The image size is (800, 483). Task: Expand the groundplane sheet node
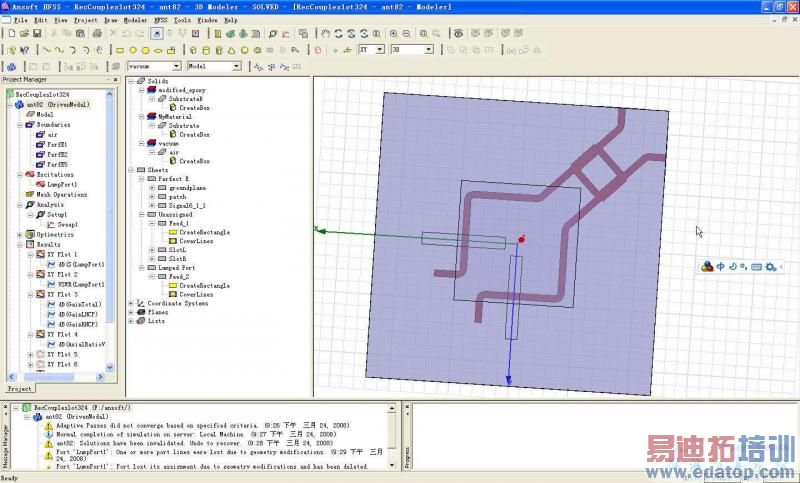[152, 187]
